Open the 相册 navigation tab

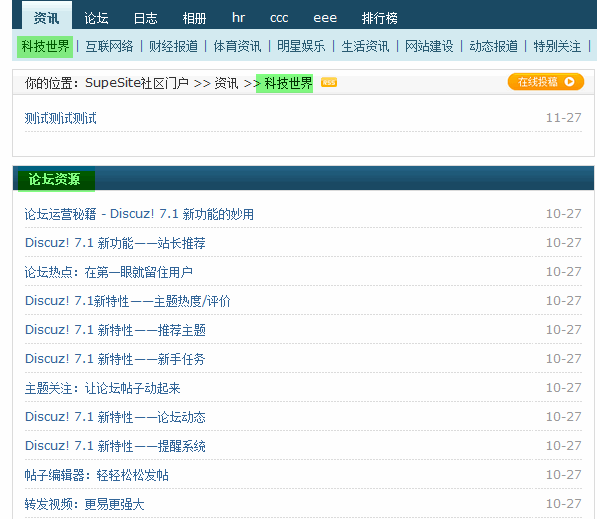point(194,18)
